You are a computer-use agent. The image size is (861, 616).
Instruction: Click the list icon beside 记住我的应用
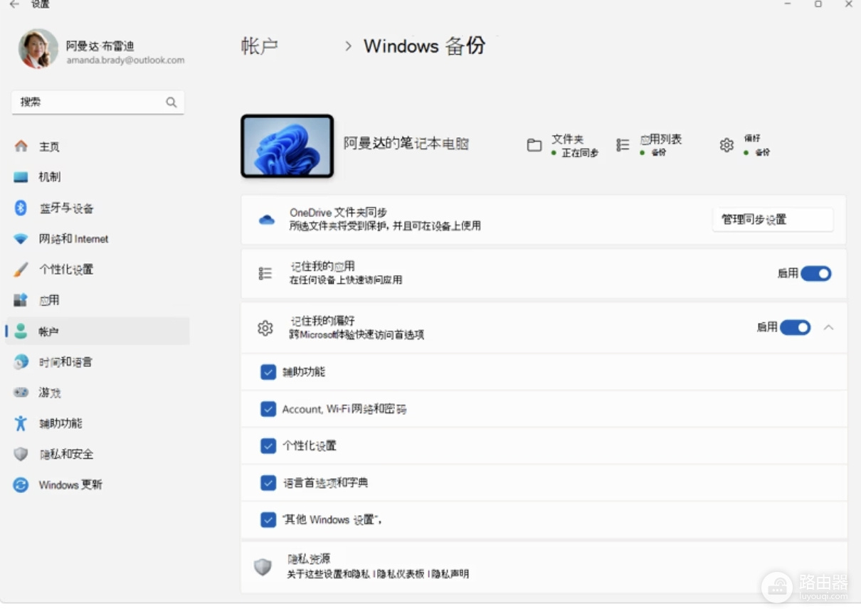pos(265,273)
